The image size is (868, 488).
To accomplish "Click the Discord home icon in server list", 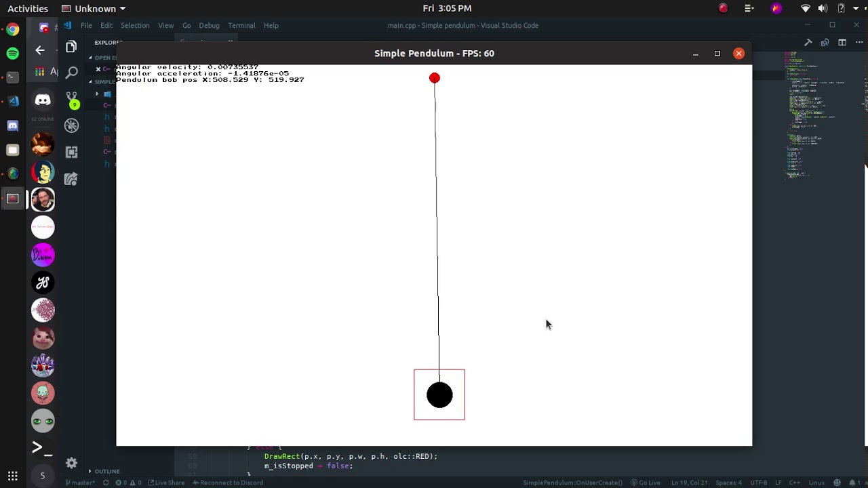I will click(x=43, y=100).
